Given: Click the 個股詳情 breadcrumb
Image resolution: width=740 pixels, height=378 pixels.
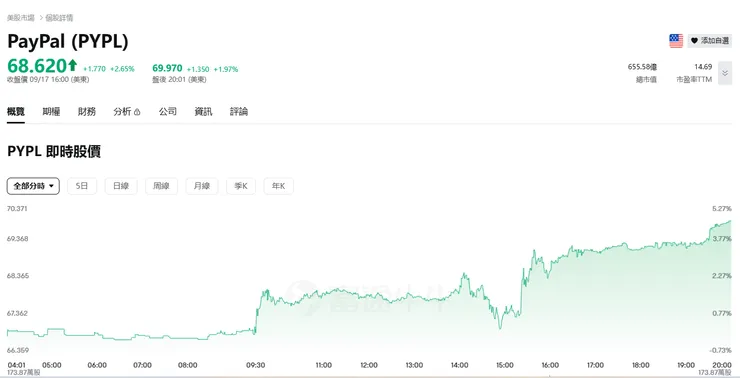Looking at the screenshot, I should [x=59, y=18].
